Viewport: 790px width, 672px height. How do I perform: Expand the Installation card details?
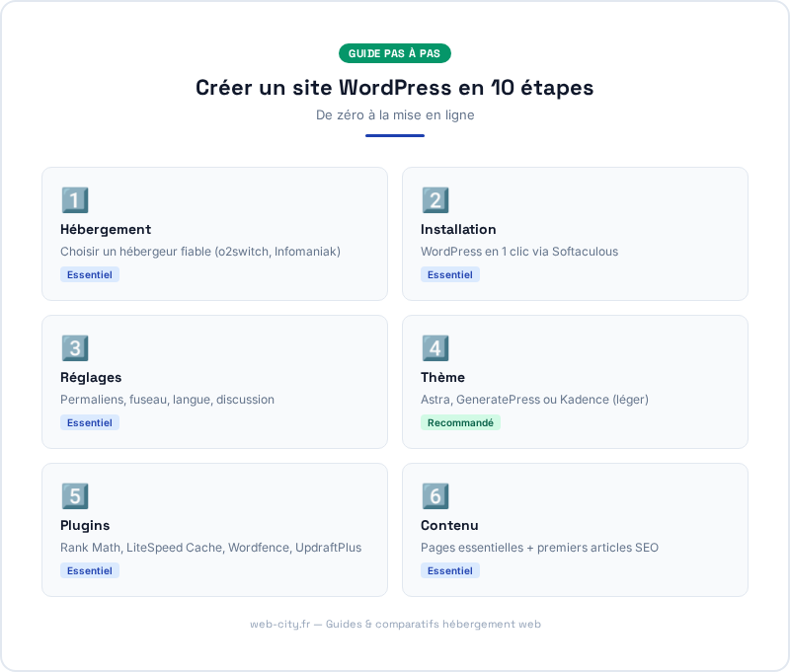point(575,234)
